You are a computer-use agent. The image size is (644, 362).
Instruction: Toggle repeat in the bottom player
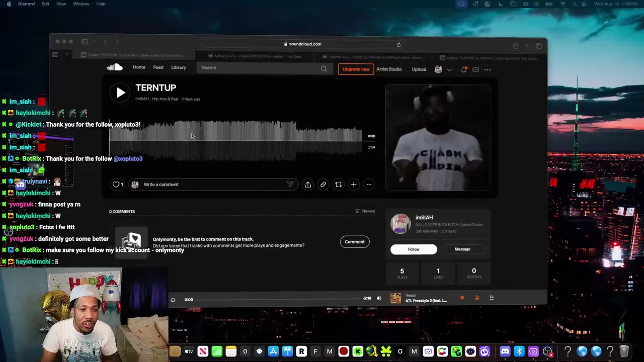(x=173, y=300)
